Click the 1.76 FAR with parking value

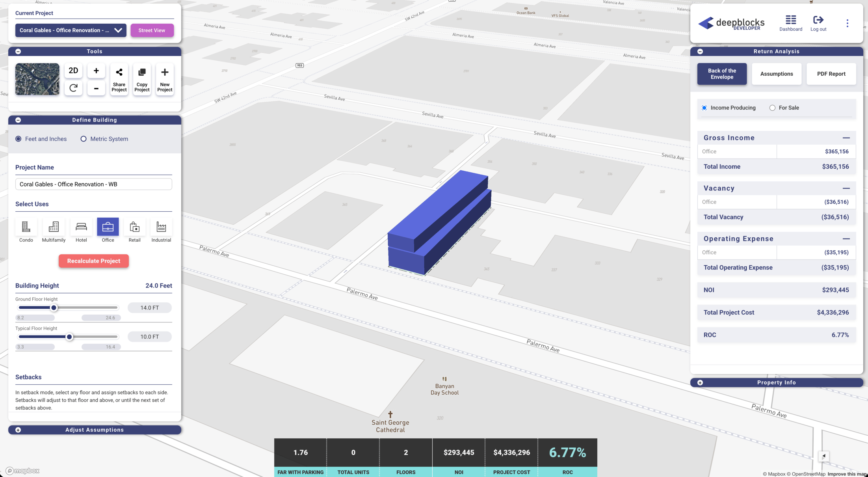[x=301, y=453]
